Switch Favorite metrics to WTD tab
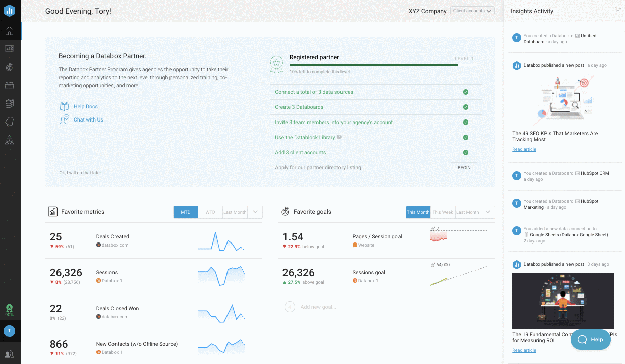The image size is (625, 364). coord(210,212)
